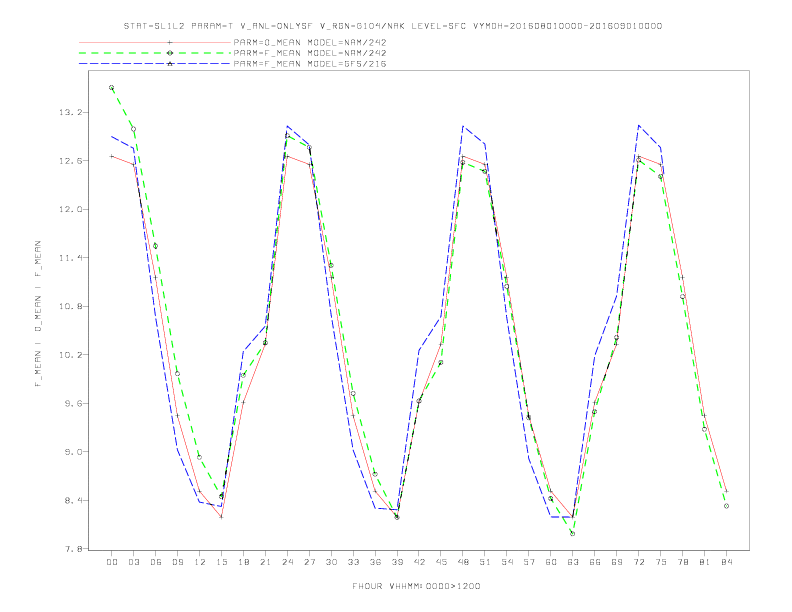Click x-axis tick label 06

coord(156,562)
